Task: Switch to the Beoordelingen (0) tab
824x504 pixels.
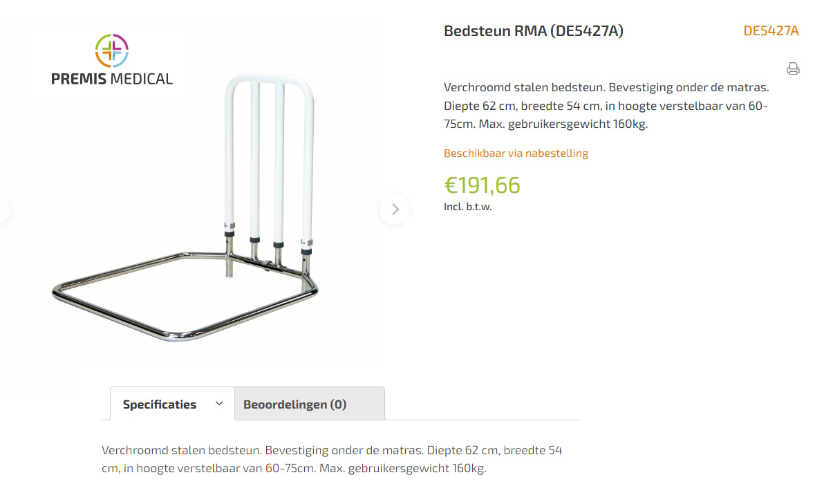Action: click(294, 404)
